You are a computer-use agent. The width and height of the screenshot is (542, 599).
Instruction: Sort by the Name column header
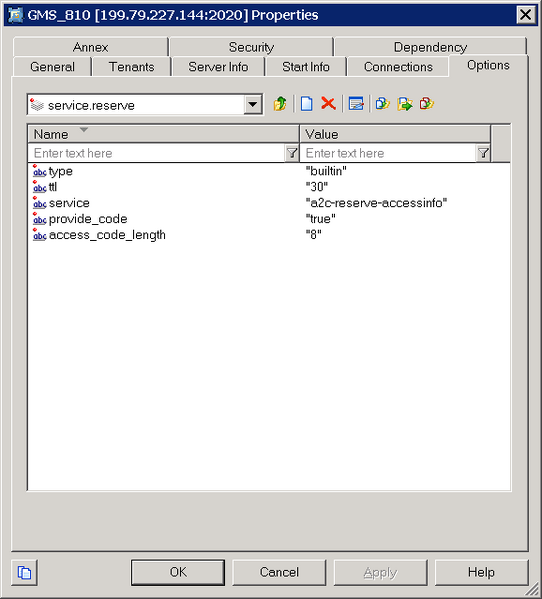click(163, 134)
